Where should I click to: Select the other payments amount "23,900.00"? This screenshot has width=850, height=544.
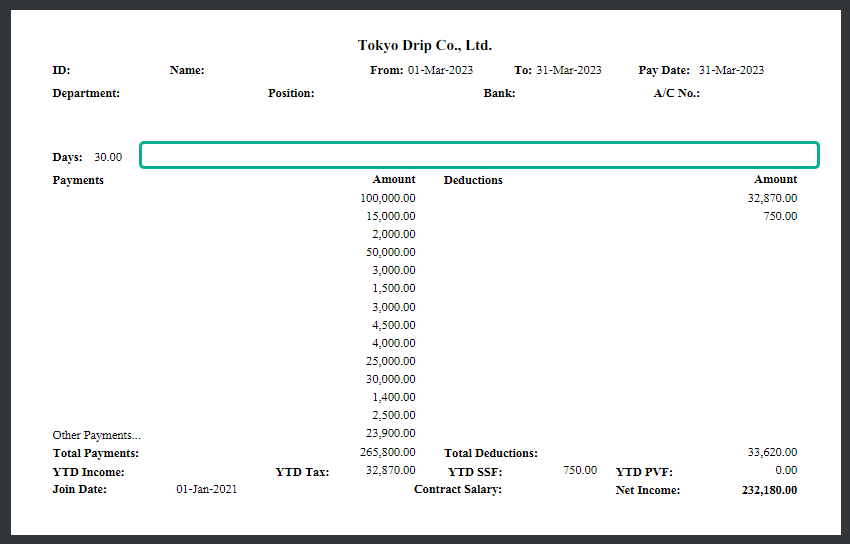[391, 433]
